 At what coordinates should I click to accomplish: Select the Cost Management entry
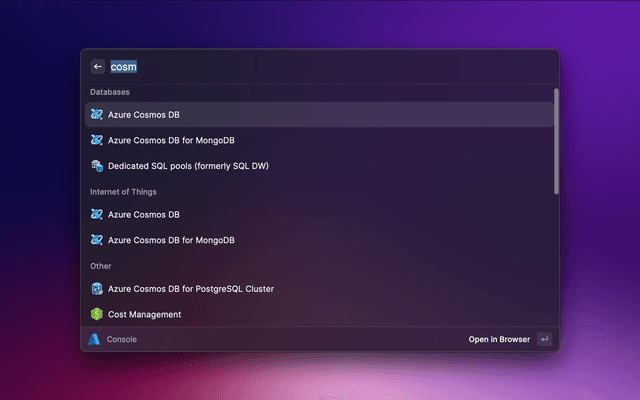click(145, 314)
